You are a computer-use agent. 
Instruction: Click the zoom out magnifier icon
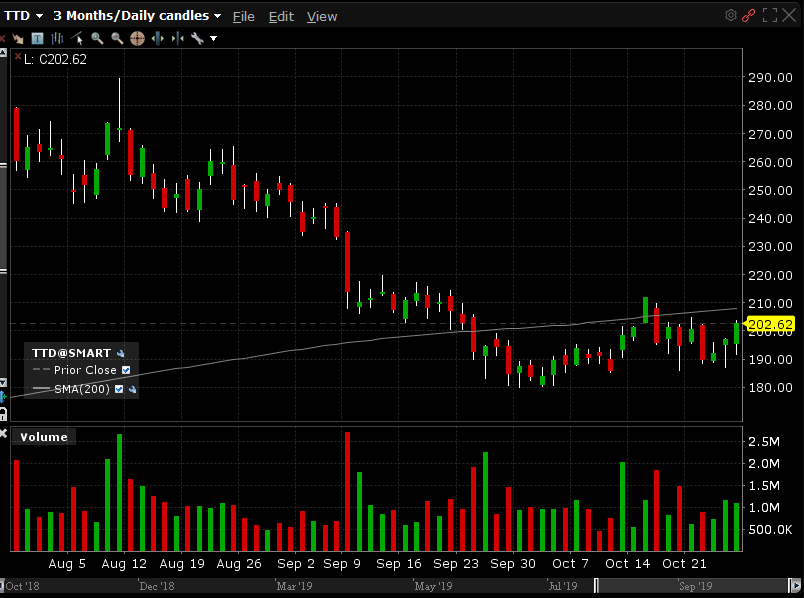coord(117,39)
